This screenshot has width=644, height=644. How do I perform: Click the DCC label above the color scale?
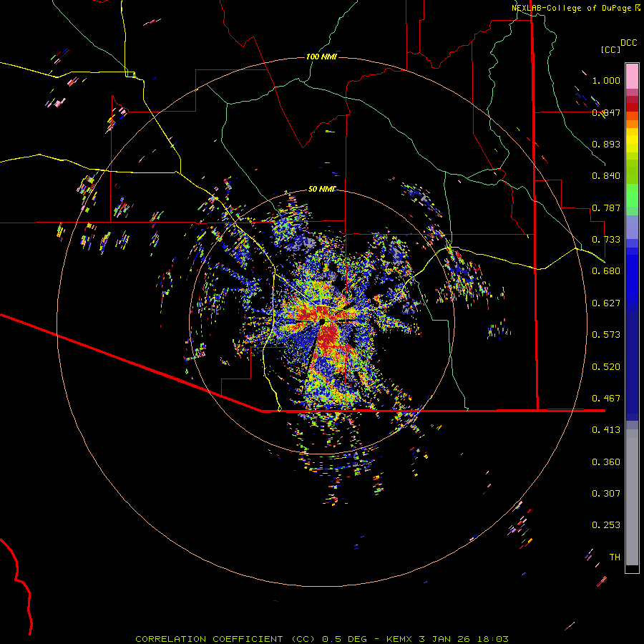pos(629,43)
